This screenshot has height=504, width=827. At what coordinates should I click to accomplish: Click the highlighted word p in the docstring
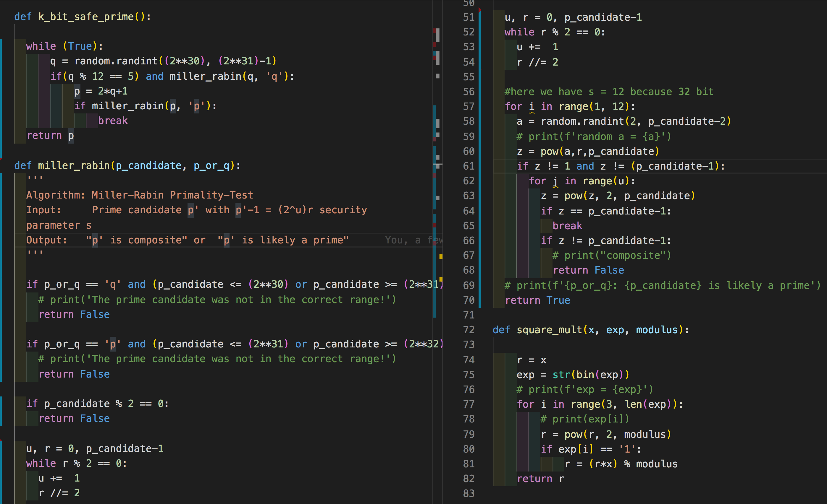point(191,209)
